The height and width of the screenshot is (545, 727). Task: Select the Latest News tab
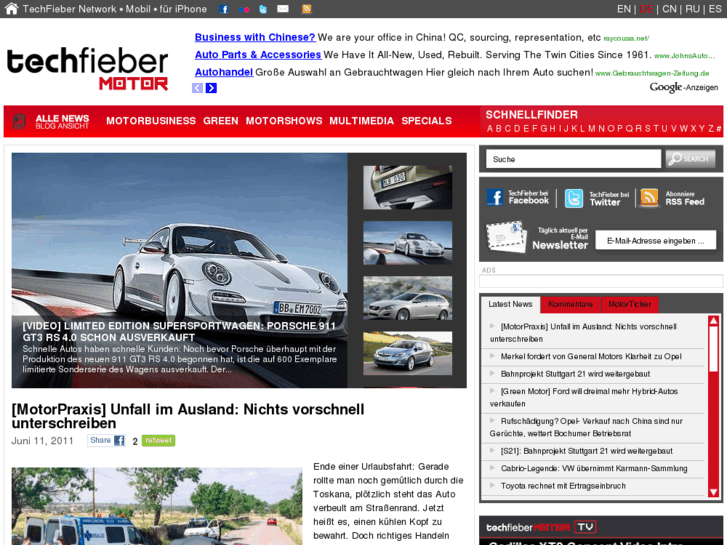tap(510, 304)
